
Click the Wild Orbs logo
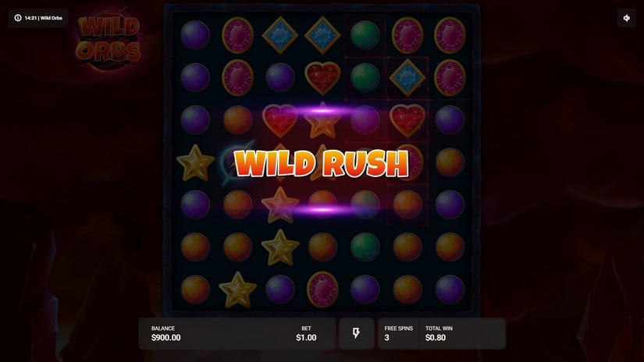tap(108, 40)
